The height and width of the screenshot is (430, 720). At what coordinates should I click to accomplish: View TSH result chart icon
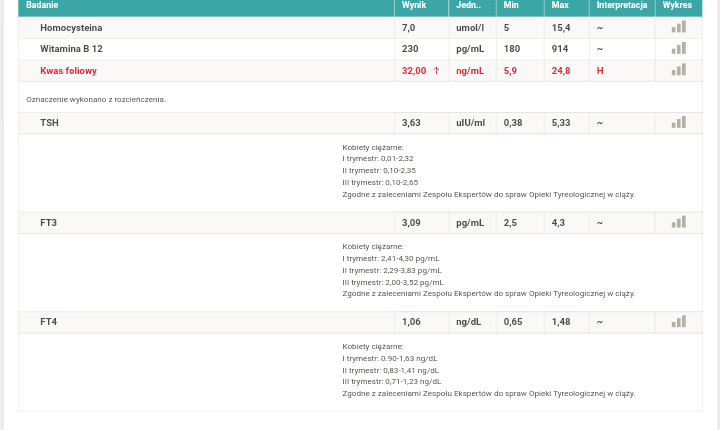point(678,122)
